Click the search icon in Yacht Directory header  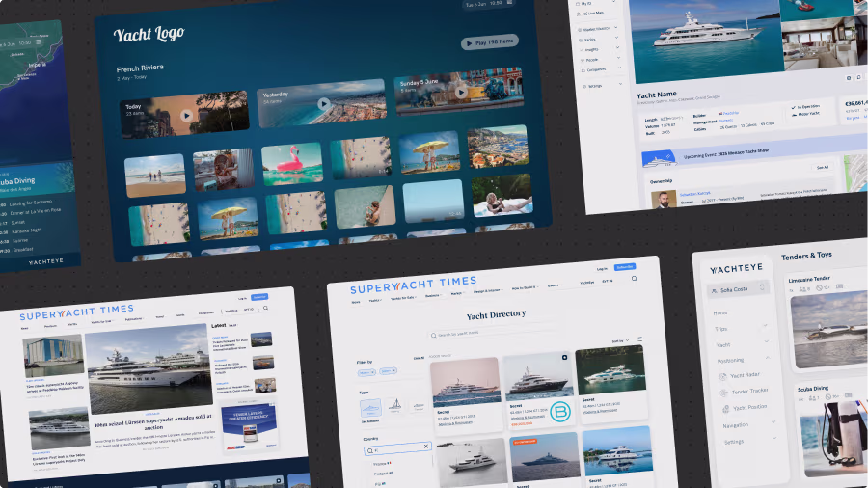pyautogui.click(x=634, y=278)
